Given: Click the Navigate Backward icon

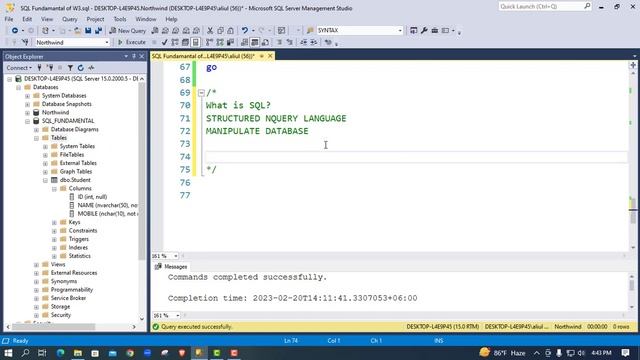Looking at the screenshot, I should (15, 31).
